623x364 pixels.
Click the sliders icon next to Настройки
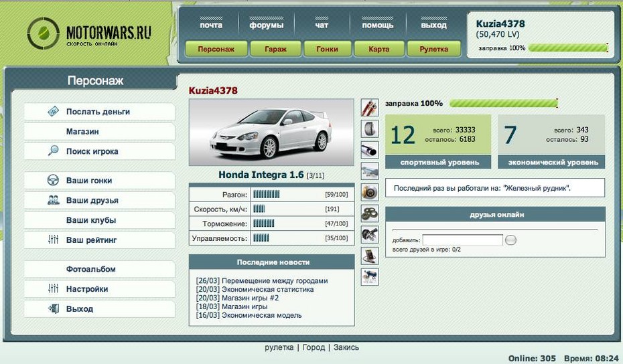(53, 288)
